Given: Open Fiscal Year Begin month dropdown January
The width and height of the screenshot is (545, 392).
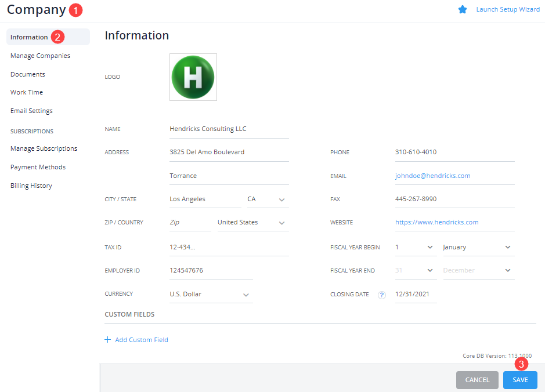Looking at the screenshot, I should click(479, 248).
